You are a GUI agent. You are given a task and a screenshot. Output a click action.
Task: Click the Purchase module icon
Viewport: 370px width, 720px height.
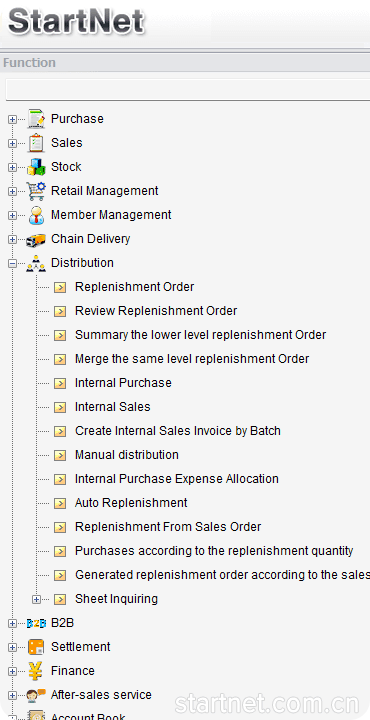pyautogui.click(x=36, y=119)
